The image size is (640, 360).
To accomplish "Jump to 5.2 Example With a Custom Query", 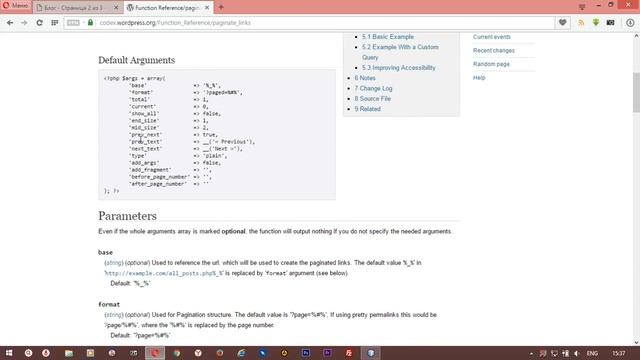I will point(400,52).
